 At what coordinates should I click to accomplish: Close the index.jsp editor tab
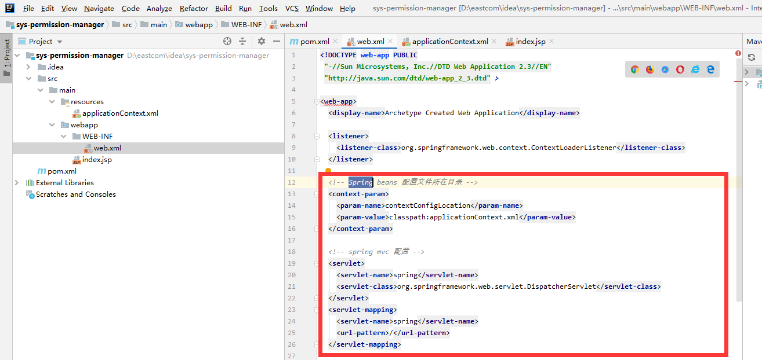(x=551, y=42)
